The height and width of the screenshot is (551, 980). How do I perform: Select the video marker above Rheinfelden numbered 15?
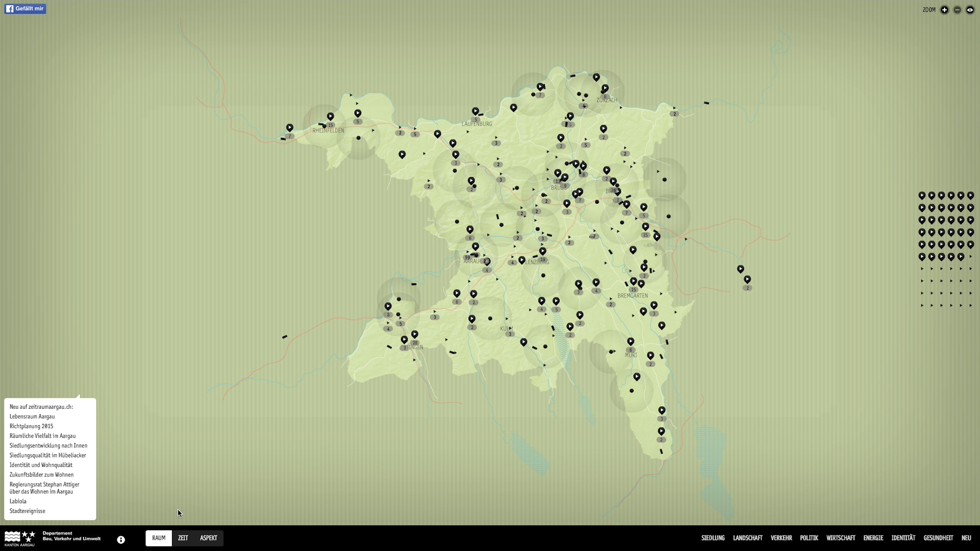click(330, 116)
